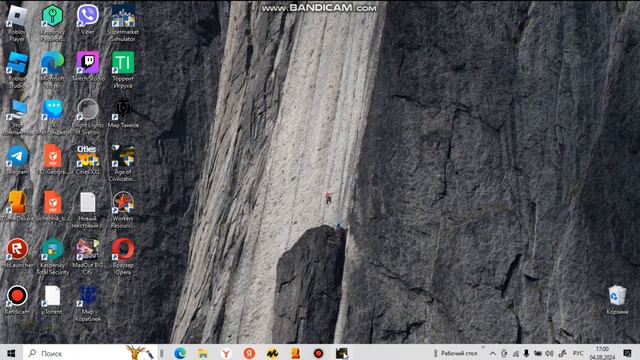Select the Этот компьютер desktop icon
This screenshot has height=360, width=640.
17,117
